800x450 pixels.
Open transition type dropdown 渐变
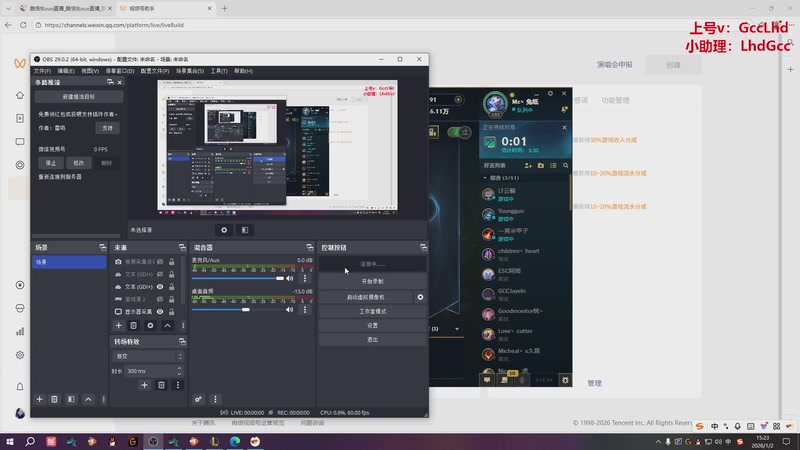point(147,356)
